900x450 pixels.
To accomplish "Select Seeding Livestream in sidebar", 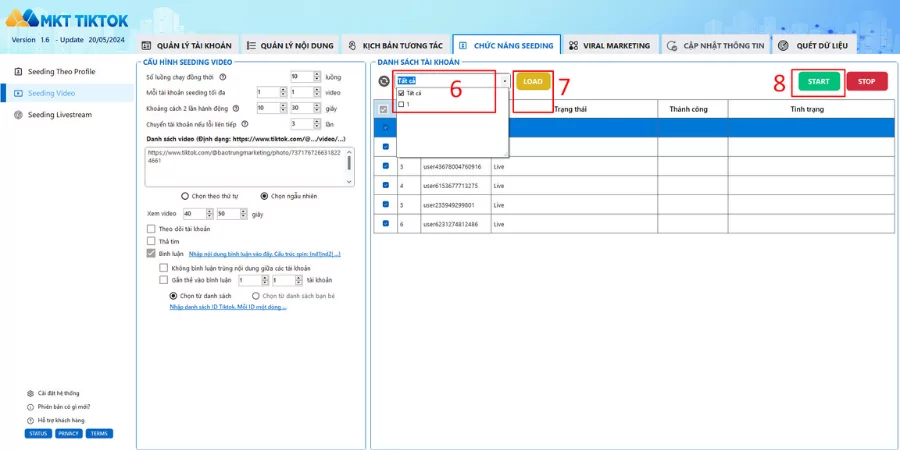I will click(60, 115).
